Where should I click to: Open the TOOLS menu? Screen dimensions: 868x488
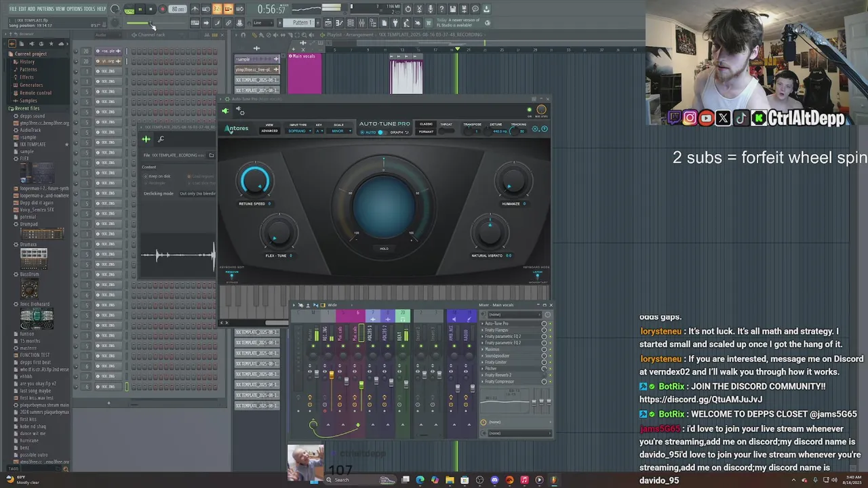90,9
